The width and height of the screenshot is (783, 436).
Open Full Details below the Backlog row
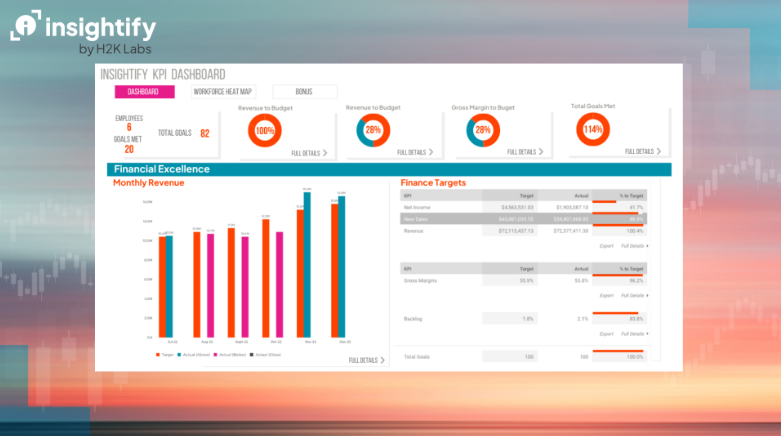click(x=634, y=334)
